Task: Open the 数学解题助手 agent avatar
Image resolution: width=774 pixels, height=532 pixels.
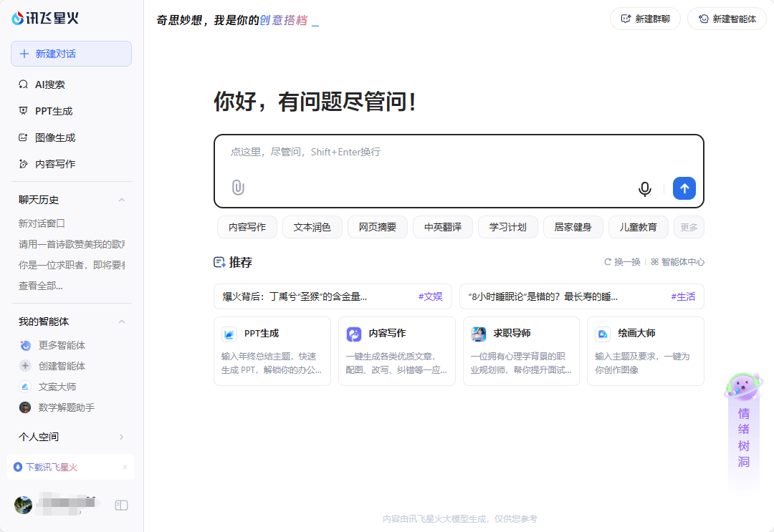Action: click(x=25, y=407)
